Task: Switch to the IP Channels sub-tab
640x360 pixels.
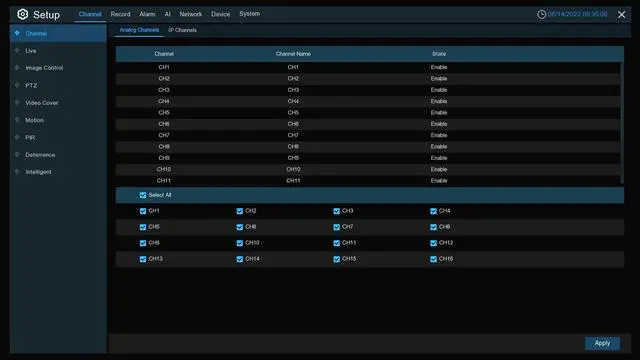Action: [x=182, y=30]
